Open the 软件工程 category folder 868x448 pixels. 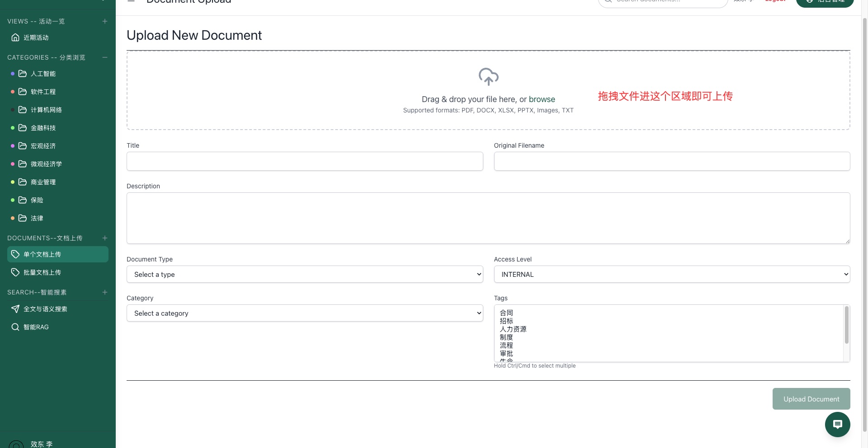(x=58, y=92)
